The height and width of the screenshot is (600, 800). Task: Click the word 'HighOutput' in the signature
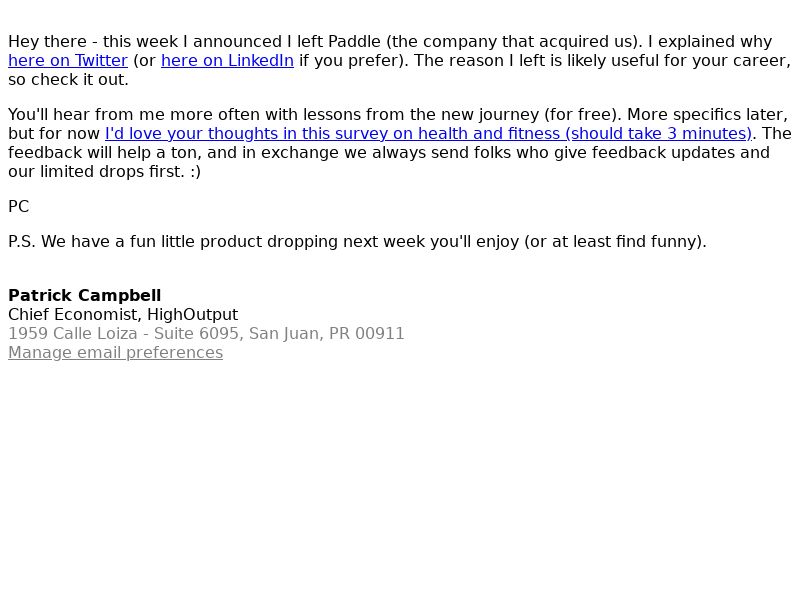(x=192, y=314)
